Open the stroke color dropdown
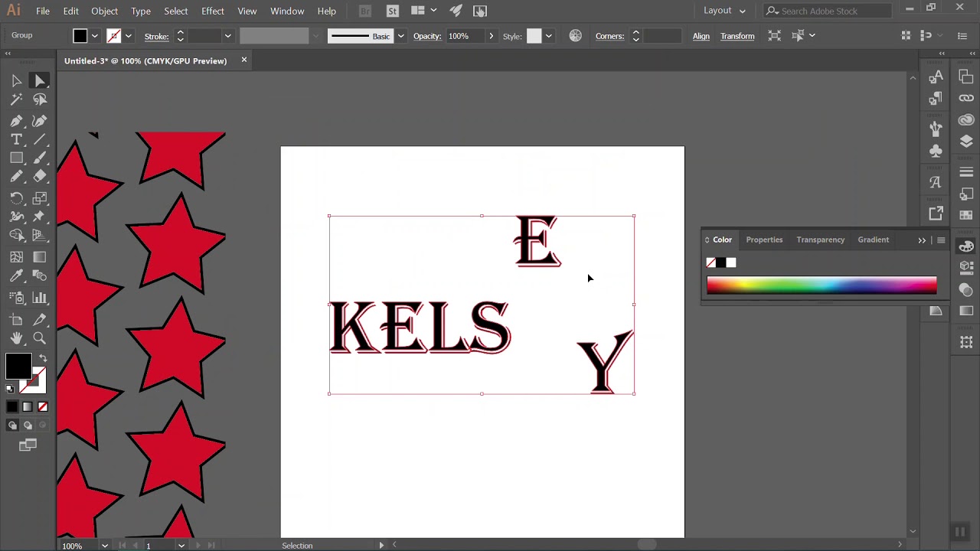 click(x=129, y=36)
